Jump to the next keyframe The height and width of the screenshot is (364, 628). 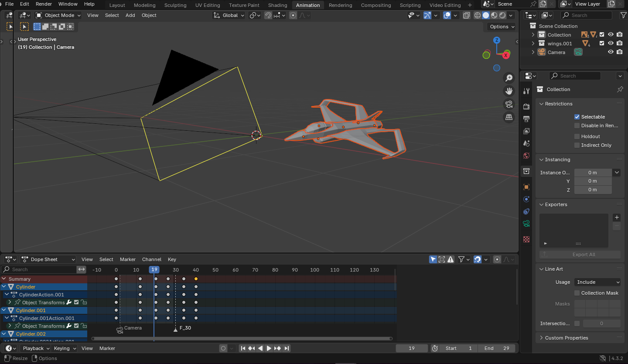pos(278,348)
